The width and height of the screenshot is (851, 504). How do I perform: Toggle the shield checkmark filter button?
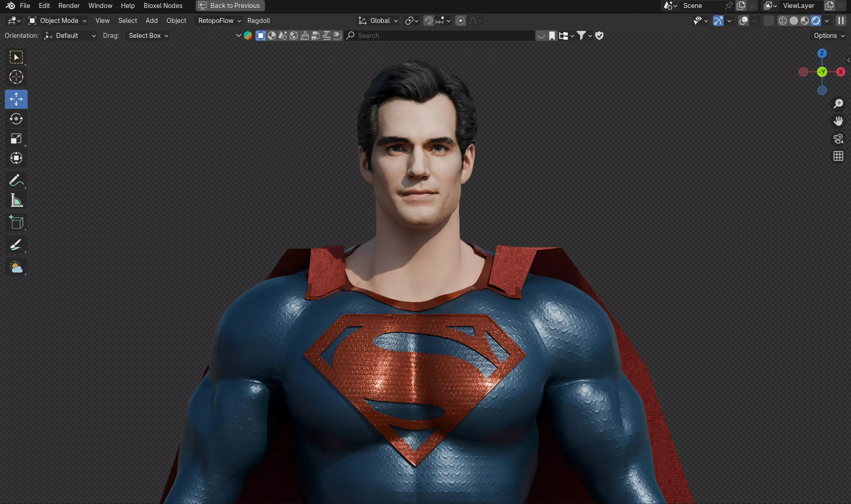[x=599, y=36]
